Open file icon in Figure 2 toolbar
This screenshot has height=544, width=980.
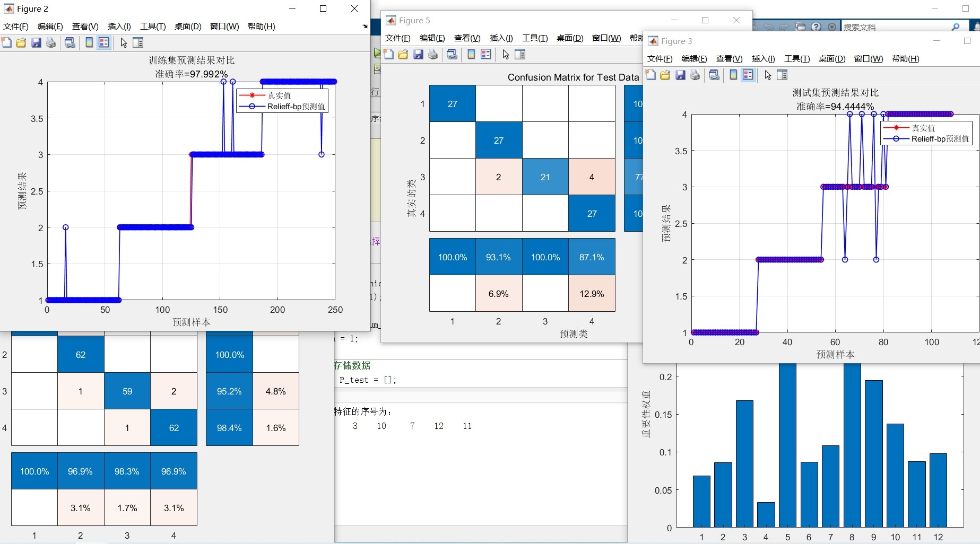point(21,43)
